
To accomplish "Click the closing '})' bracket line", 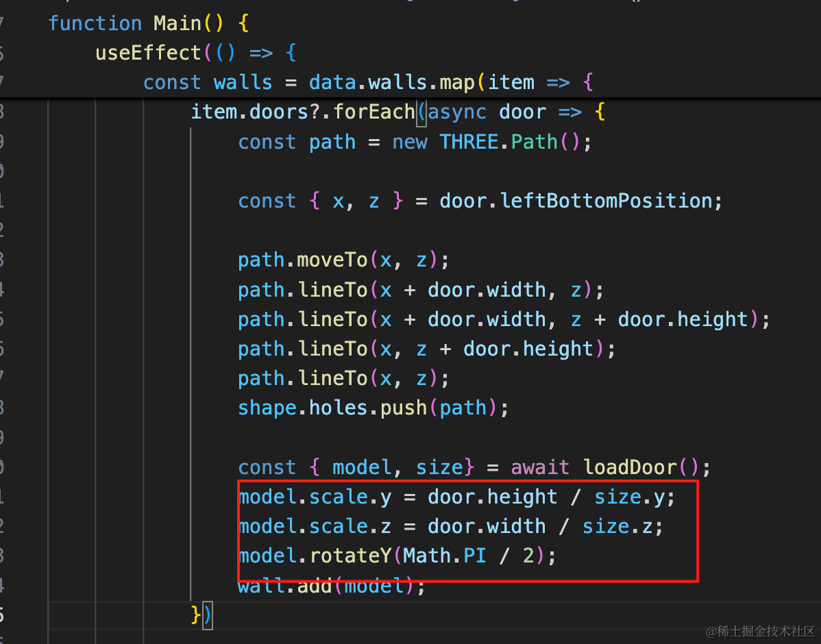I will tap(201, 615).
